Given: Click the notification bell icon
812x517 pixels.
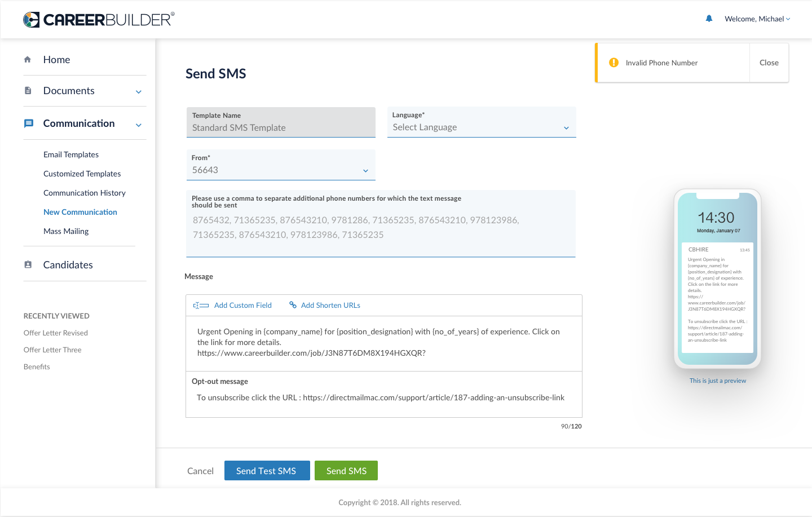Looking at the screenshot, I should [709, 19].
